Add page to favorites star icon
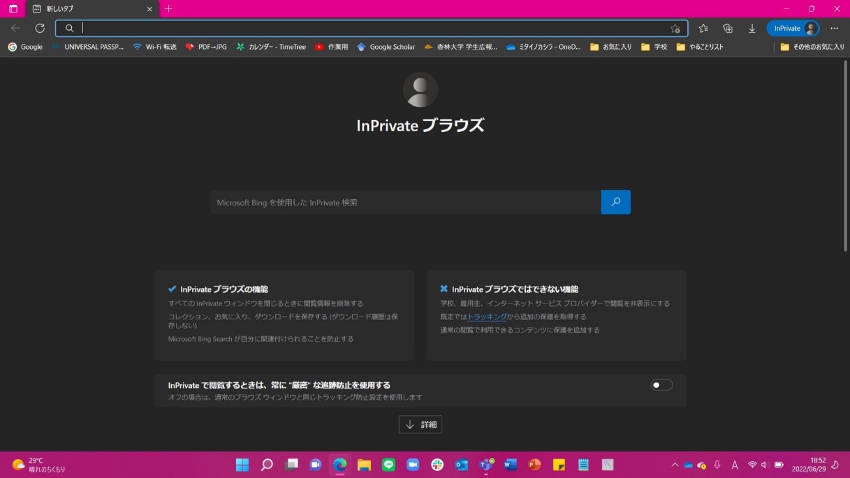The width and height of the screenshot is (850, 478). [x=675, y=28]
